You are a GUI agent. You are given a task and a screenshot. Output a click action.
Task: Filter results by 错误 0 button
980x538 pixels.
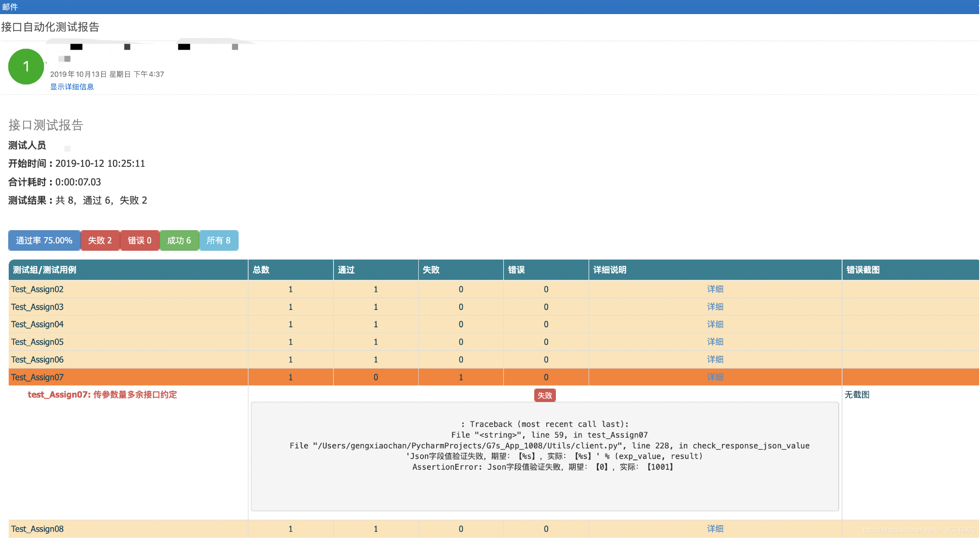coord(140,240)
